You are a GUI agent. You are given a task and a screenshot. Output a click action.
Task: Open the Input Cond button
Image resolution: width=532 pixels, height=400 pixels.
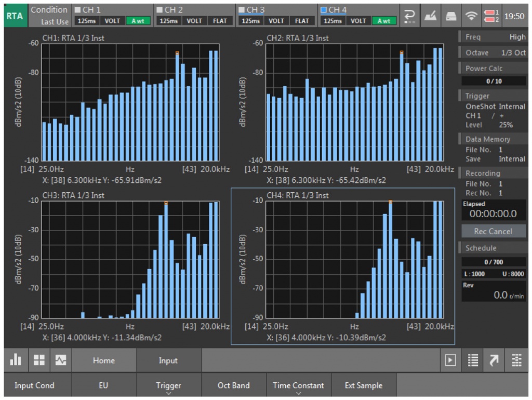pyautogui.click(x=34, y=386)
